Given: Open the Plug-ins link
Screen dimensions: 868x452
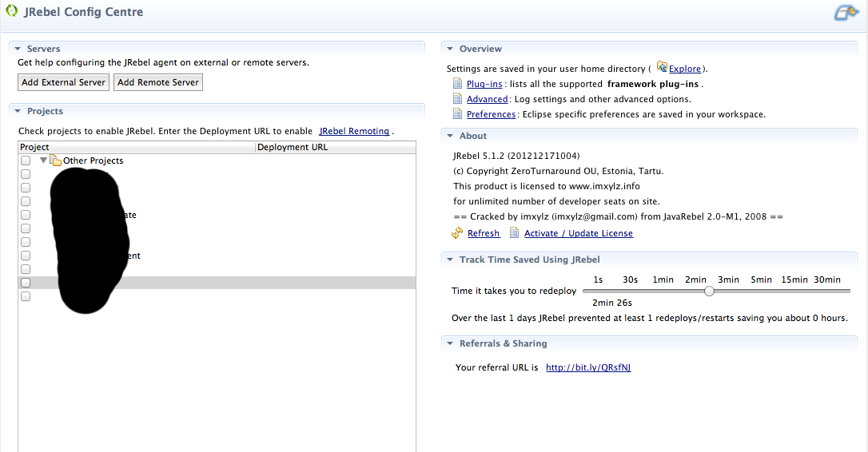Looking at the screenshot, I should click(484, 84).
